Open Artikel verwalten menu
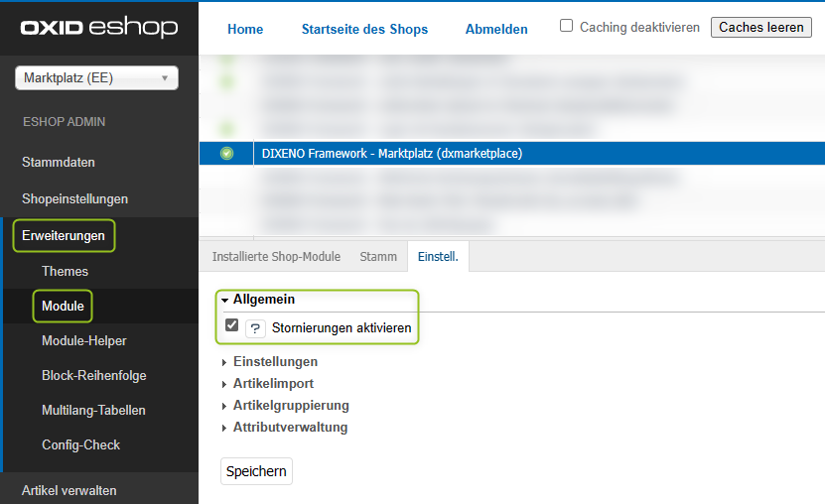This screenshot has width=825, height=504. tap(69, 490)
